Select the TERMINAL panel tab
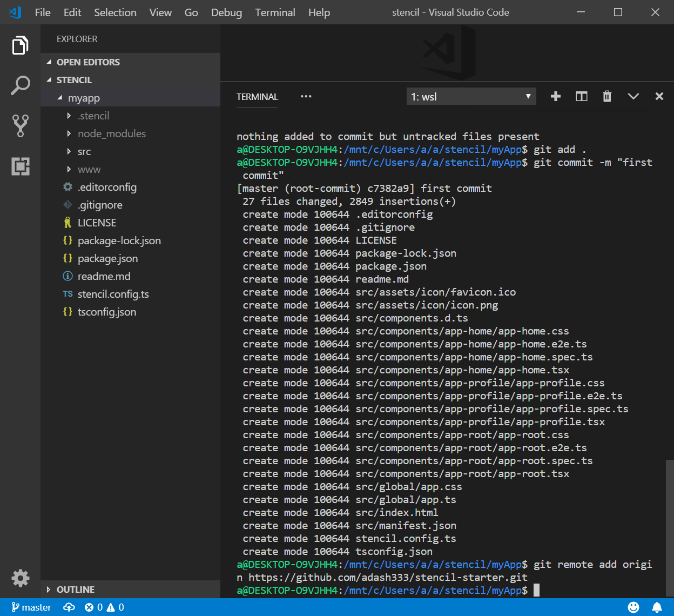Image resolution: width=674 pixels, height=616 pixels. [x=257, y=97]
